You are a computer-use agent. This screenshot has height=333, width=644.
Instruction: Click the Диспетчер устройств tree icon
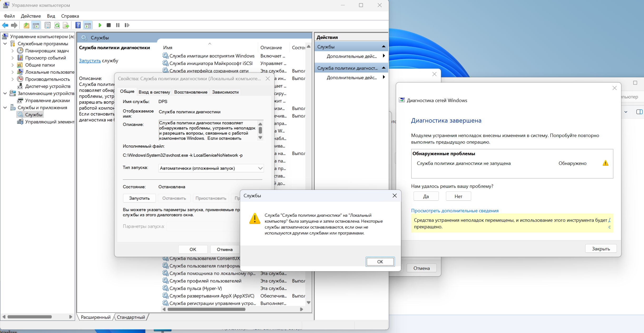tap(20, 86)
